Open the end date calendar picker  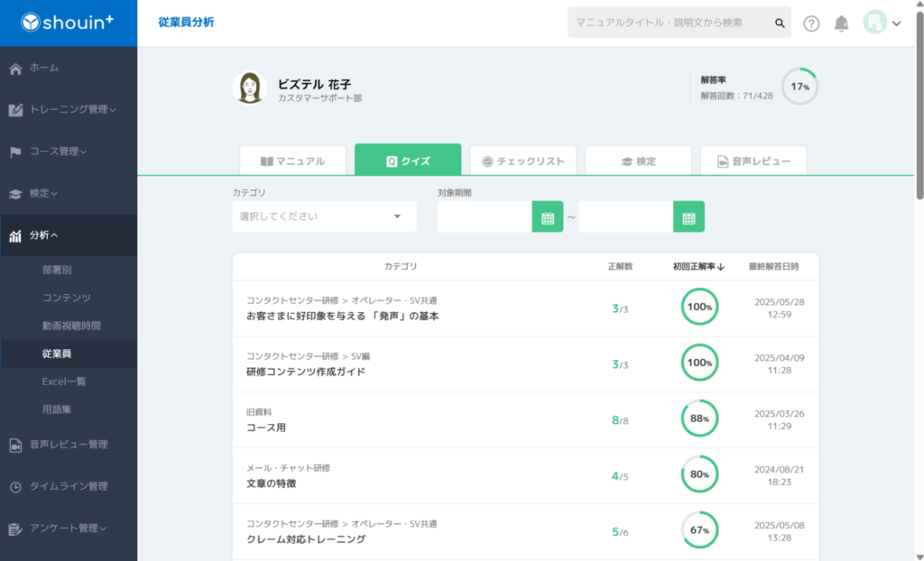point(688,217)
